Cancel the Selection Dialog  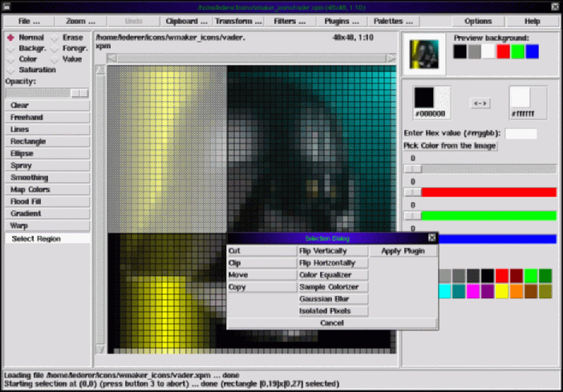point(332,323)
